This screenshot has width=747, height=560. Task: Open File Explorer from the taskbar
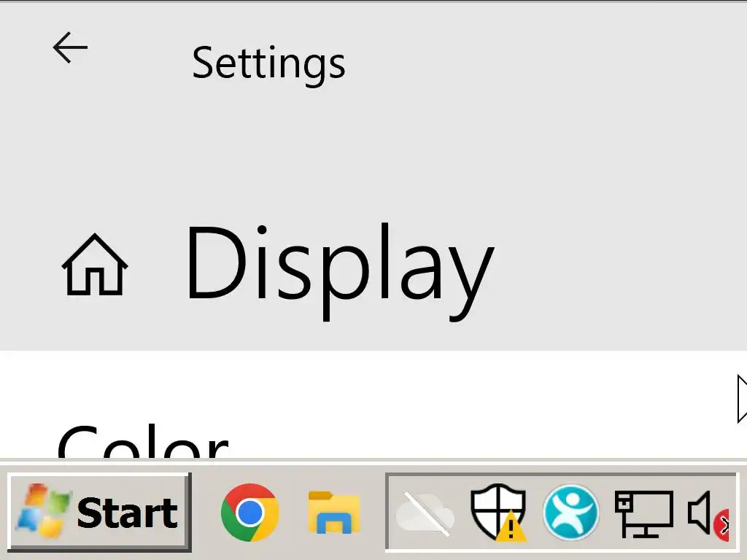334,513
